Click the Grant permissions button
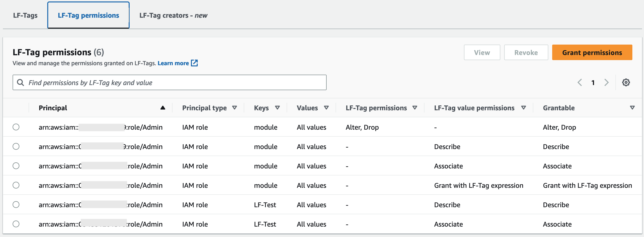 (x=592, y=53)
